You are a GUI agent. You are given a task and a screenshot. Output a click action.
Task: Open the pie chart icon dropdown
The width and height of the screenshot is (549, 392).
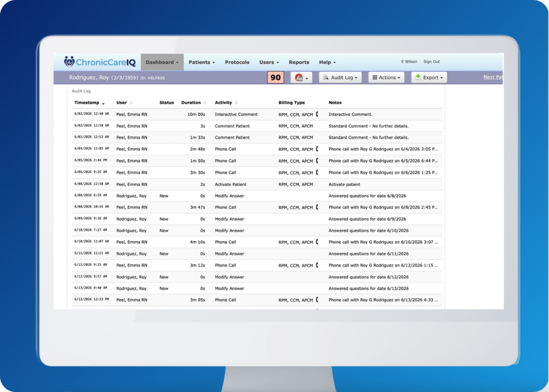click(301, 78)
